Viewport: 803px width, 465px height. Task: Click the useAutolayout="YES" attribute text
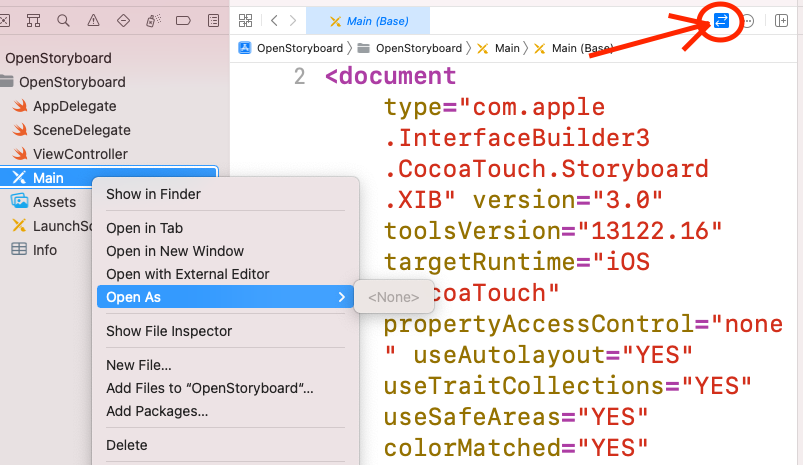click(x=553, y=355)
